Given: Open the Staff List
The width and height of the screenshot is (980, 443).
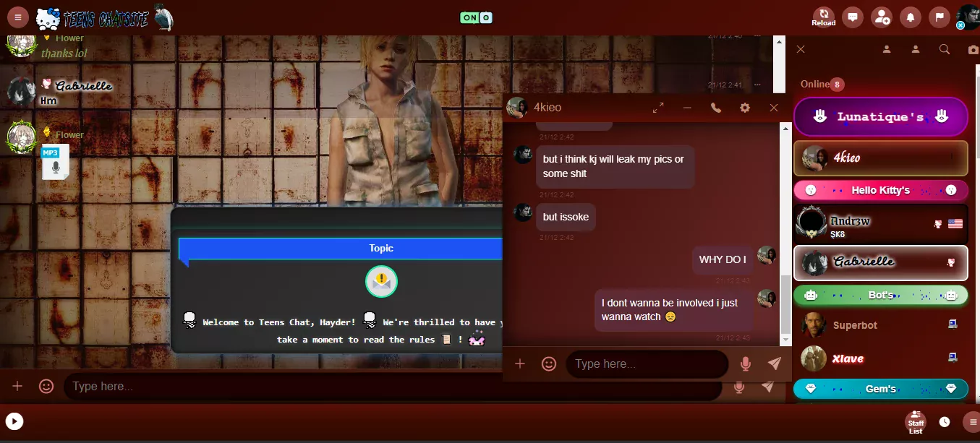Looking at the screenshot, I should (x=916, y=422).
